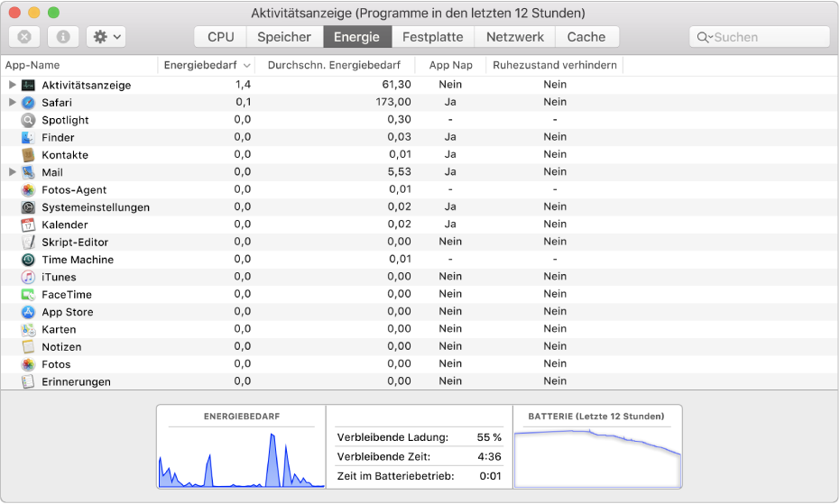The width and height of the screenshot is (840, 504).
Task: Expand the Mail process row
Action: (x=12, y=172)
